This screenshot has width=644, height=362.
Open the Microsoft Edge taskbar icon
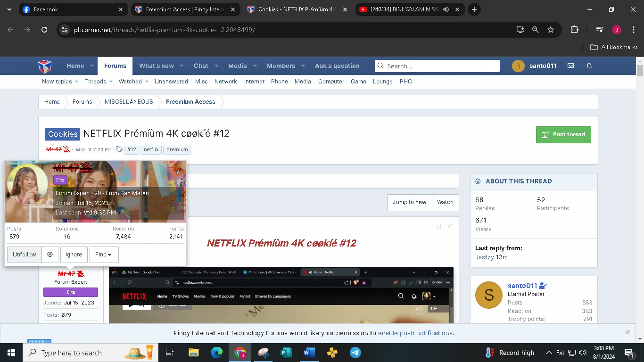(x=217, y=353)
